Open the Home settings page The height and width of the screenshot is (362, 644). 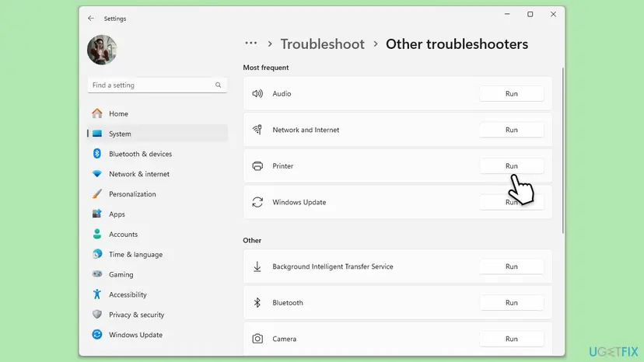point(118,113)
